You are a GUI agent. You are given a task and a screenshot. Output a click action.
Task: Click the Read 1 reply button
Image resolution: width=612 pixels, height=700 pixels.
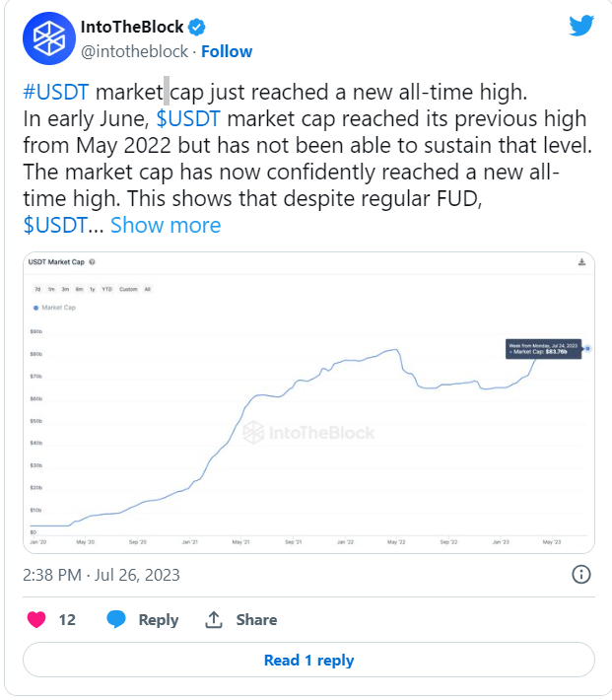[308, 660]
